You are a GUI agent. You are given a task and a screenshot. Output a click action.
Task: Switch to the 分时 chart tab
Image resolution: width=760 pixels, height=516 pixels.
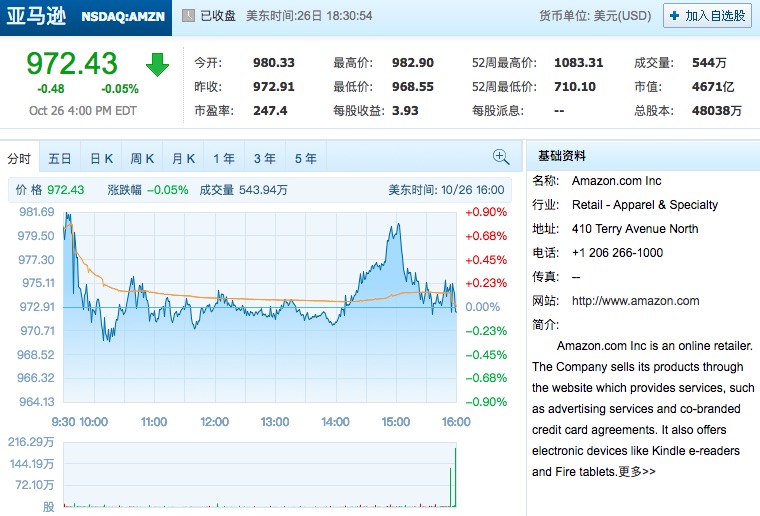(19, 159)
